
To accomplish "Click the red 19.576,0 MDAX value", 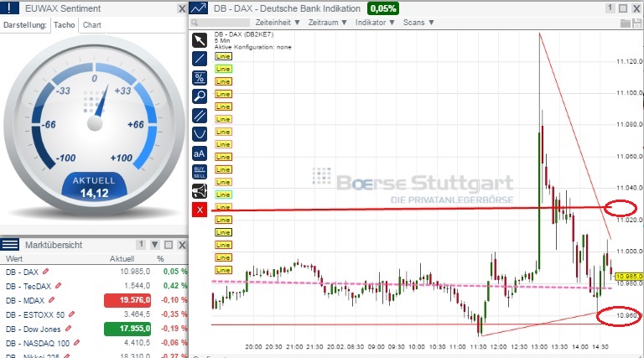I will click(x=127, y=300).
